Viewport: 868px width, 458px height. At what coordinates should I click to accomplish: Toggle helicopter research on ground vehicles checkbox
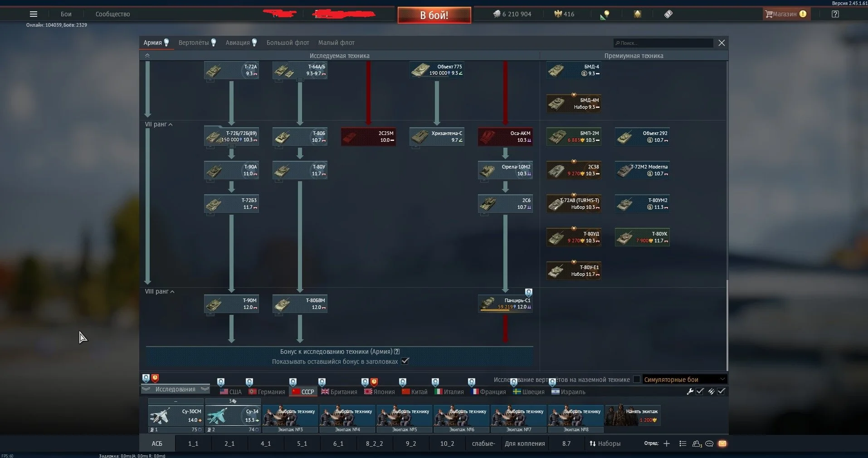(637, 379)
